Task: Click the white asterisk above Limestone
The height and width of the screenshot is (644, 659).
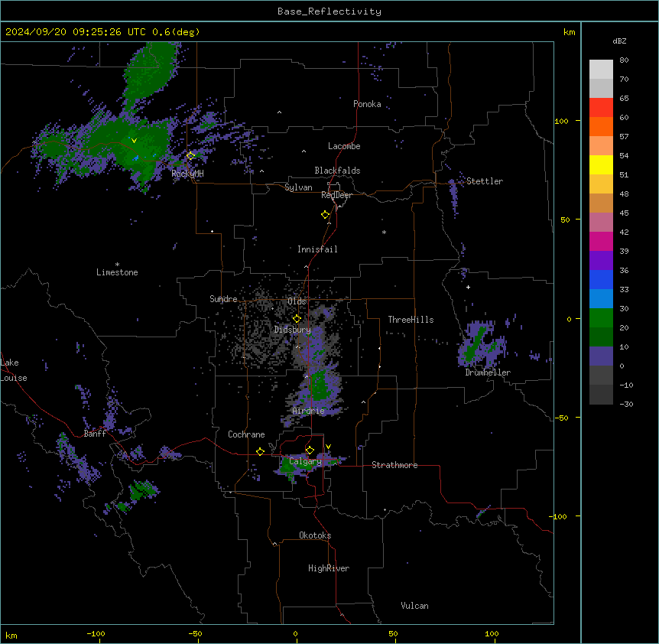Action: [117, 265]
